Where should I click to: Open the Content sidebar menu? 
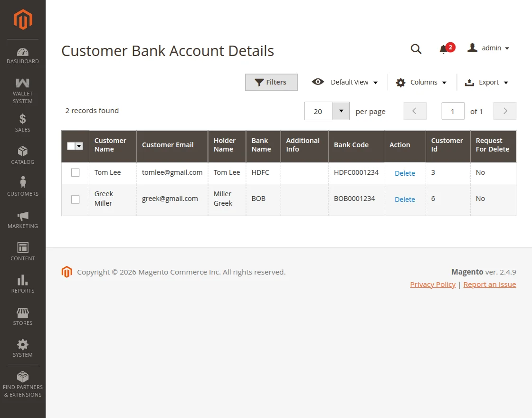(x=23, y=252)
